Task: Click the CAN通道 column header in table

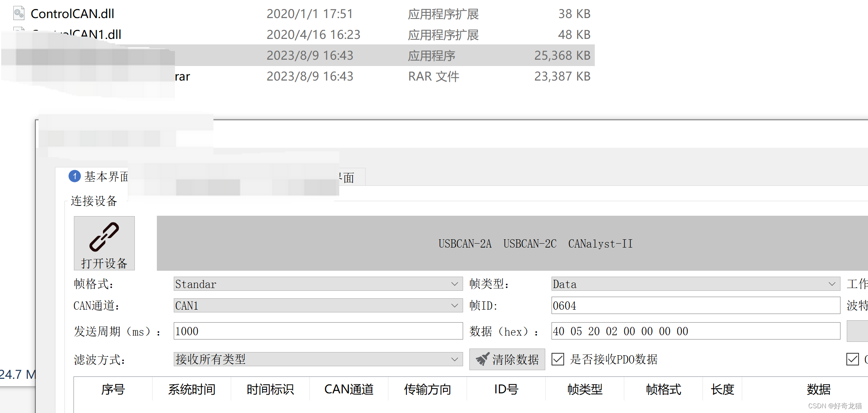Action: (x=349, y=389)
